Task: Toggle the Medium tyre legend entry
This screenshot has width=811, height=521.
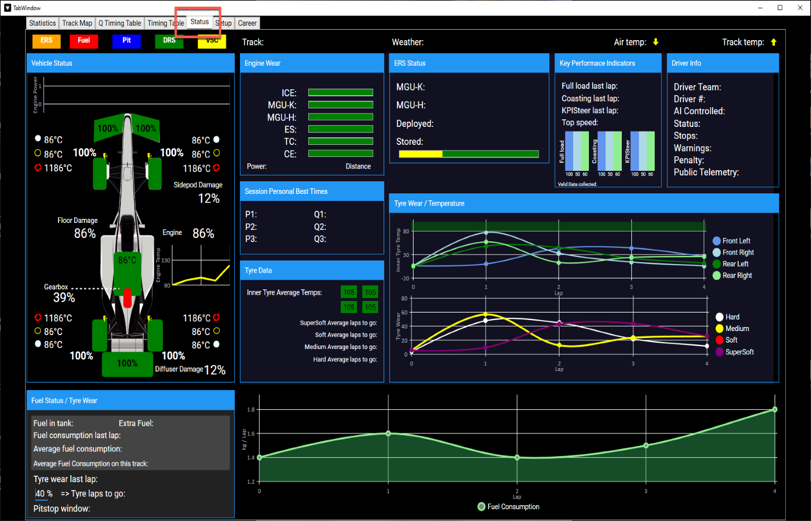Action: pyautogui.click(x=732, y=329)
